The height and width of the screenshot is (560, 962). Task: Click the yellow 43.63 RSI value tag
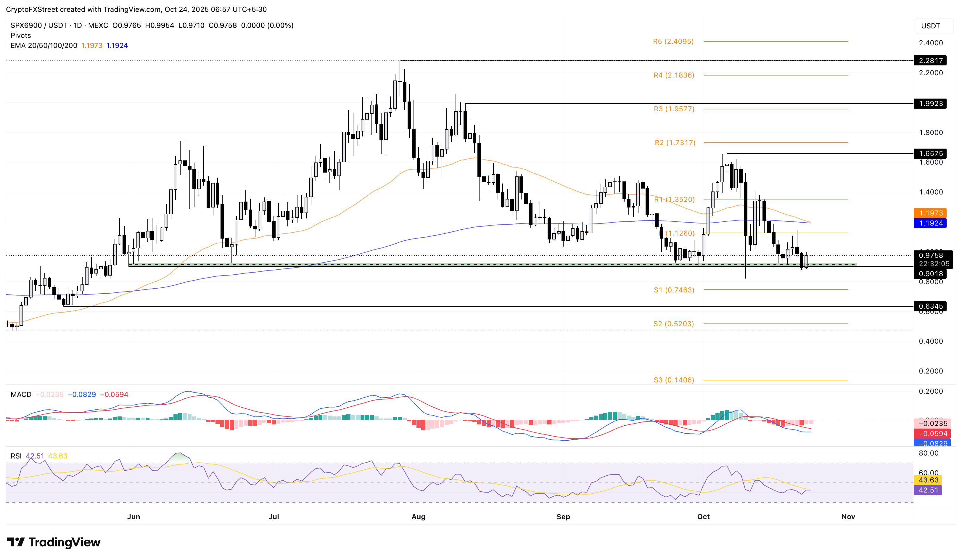pyautogui.click(x=928, y=480)
